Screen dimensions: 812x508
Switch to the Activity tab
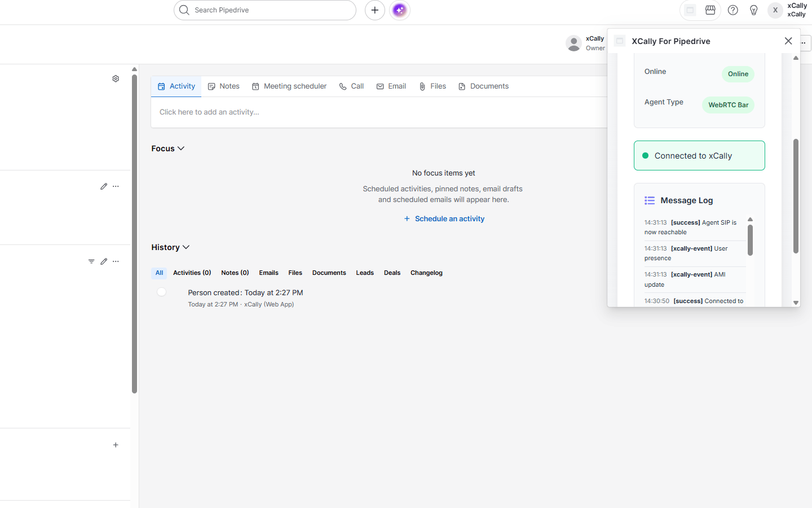(176, 86)
